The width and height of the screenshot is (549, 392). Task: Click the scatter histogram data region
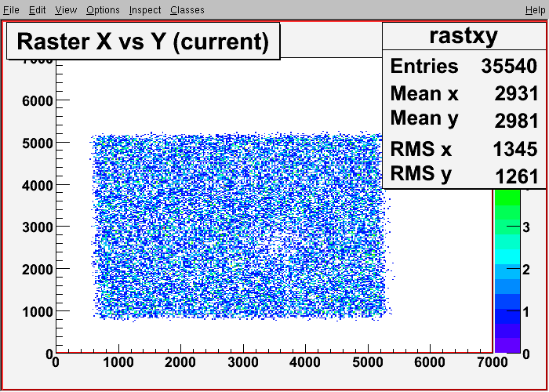pos(242,227)
